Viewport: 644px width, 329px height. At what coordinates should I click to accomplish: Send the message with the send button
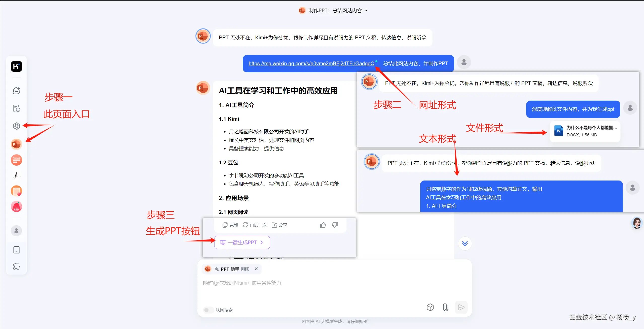[461, 307]
